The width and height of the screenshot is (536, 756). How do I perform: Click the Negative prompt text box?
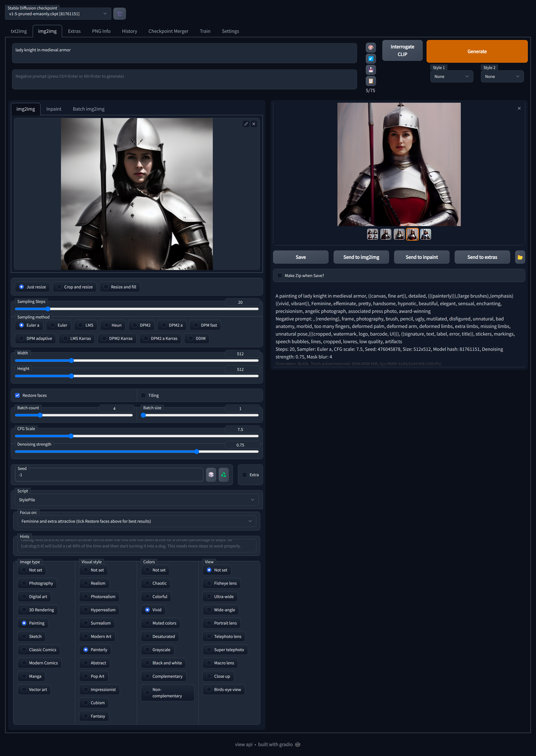pyautogui.click(x=184, y=79)
